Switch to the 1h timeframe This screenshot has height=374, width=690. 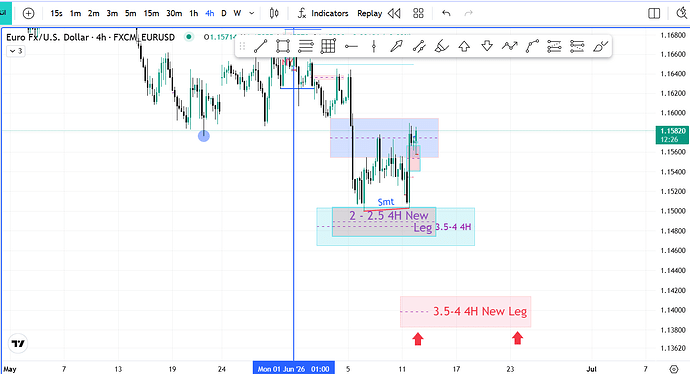click(x=194, y=14)
